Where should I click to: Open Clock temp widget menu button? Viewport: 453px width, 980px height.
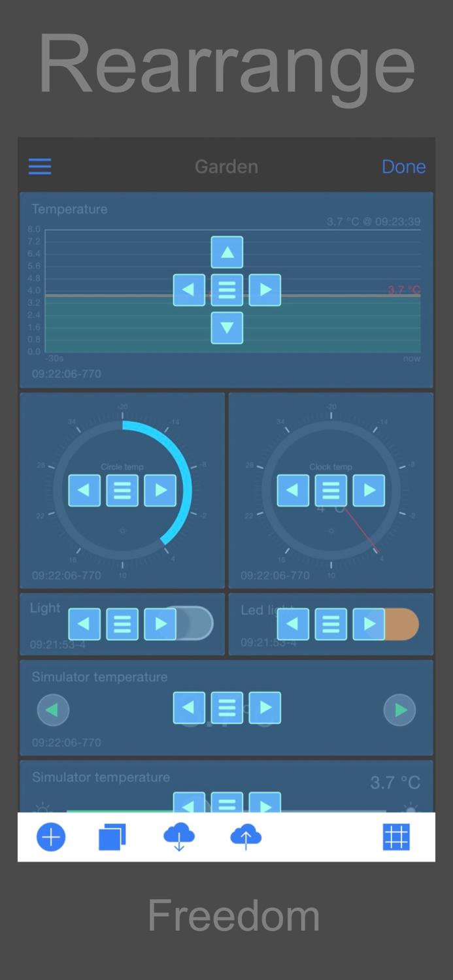point(331,490)
